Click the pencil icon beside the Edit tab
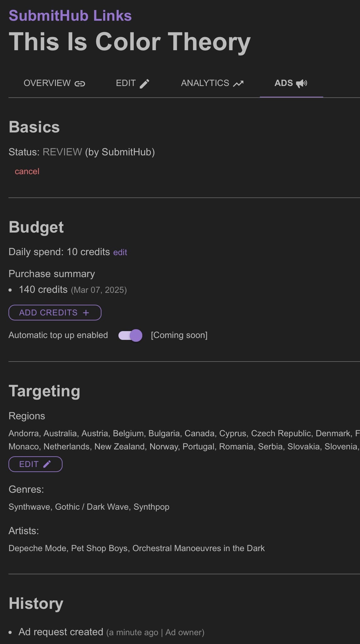Screen dimensions: 360x644 pyautogui.click(x=145, y=83)
